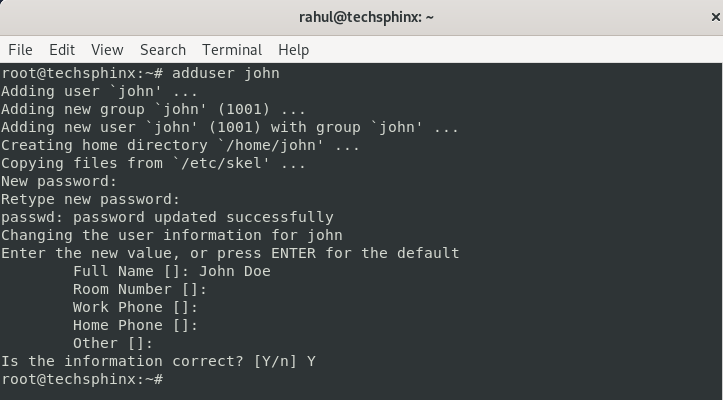Open the Search menu
Screen dimensions: 723x400
point(163,50)
